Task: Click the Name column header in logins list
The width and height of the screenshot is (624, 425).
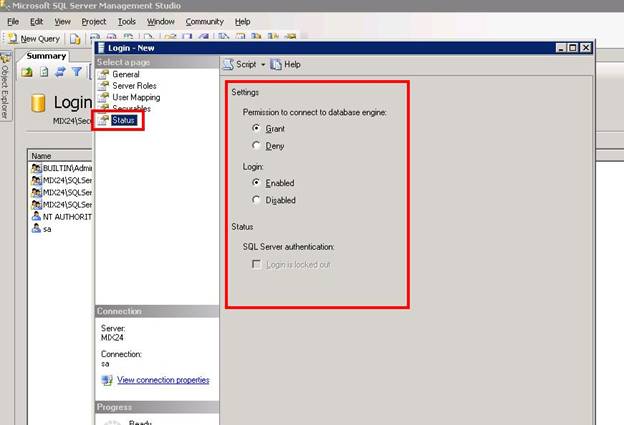Action: pos(60,156)
